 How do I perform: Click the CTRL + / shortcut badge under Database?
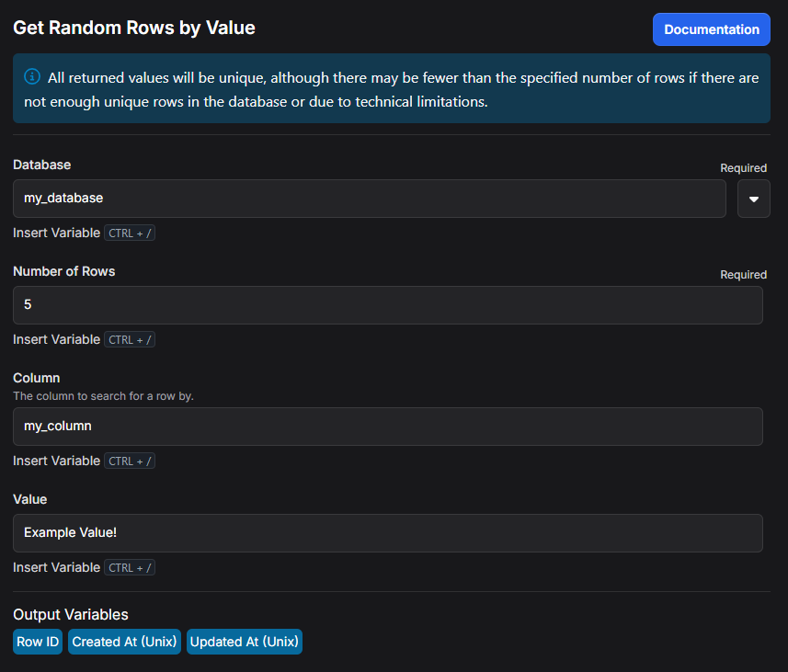tap(130, 233)
